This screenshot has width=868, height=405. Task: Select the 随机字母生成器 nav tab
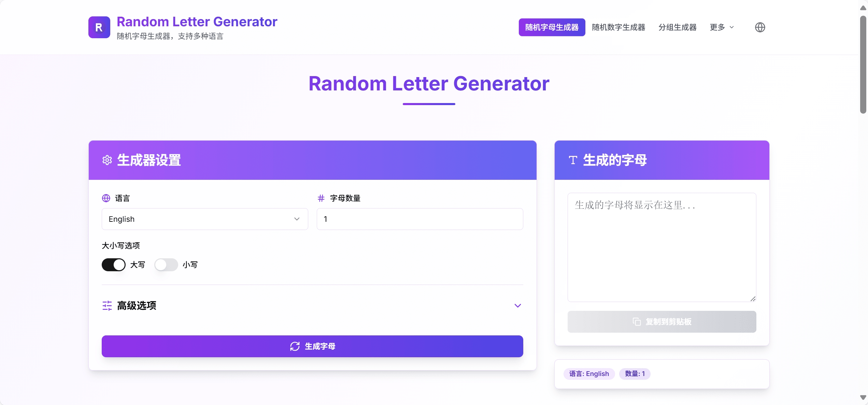(552, 27)
